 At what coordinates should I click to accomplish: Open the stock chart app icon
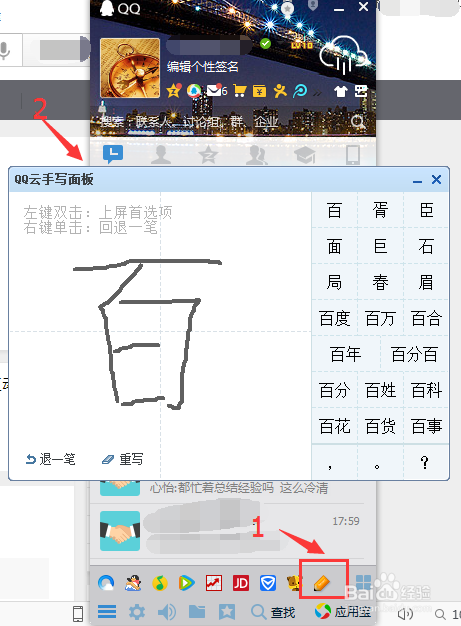point(214,583)
